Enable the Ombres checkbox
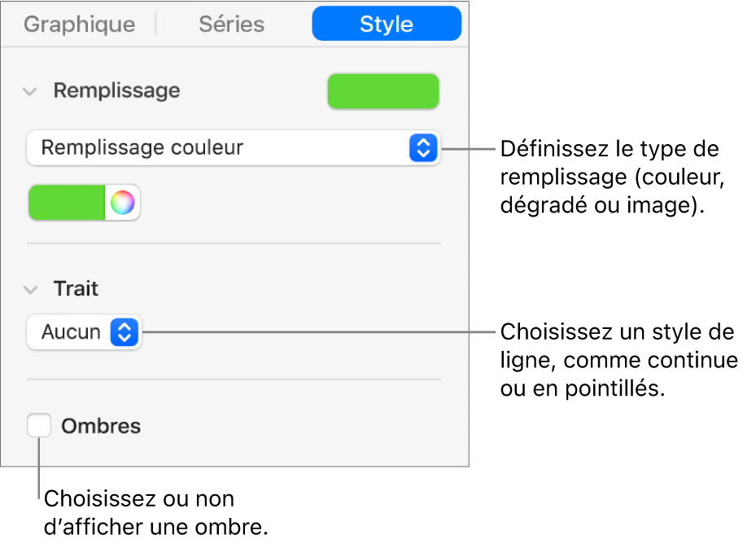756x548 pixels. click(39, 426)
